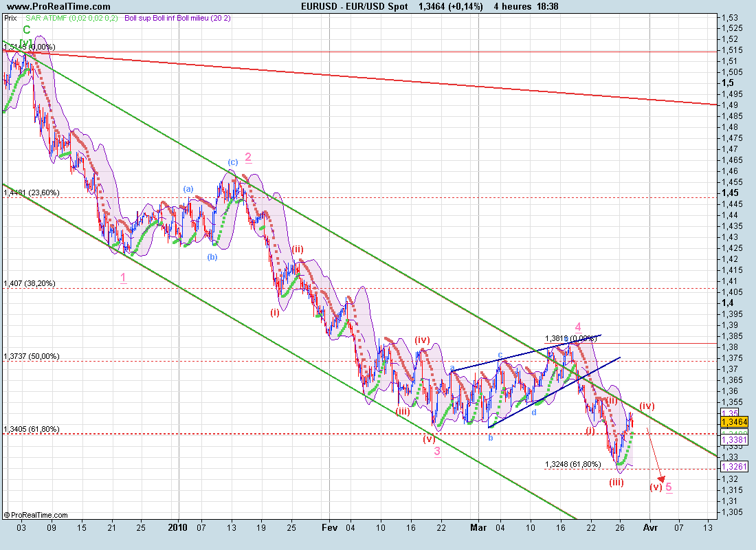Click the 1,305 price axis value
756x550 pixels.
click(x=732, y=512)
